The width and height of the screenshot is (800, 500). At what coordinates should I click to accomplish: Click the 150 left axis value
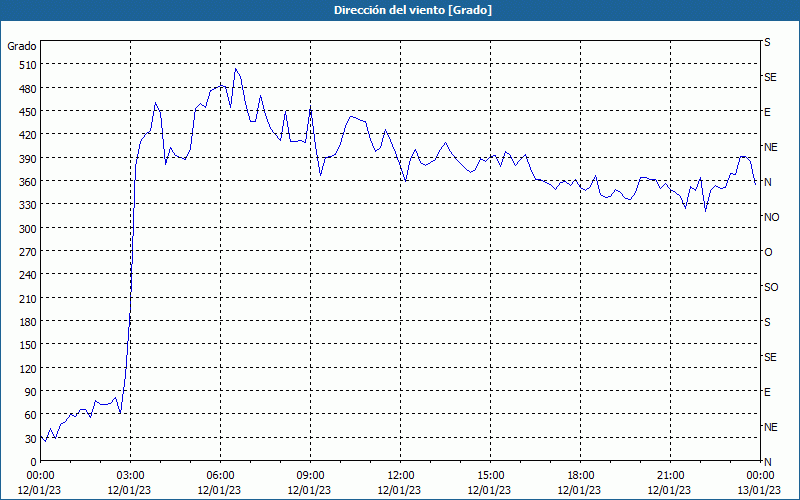[28, 345]
